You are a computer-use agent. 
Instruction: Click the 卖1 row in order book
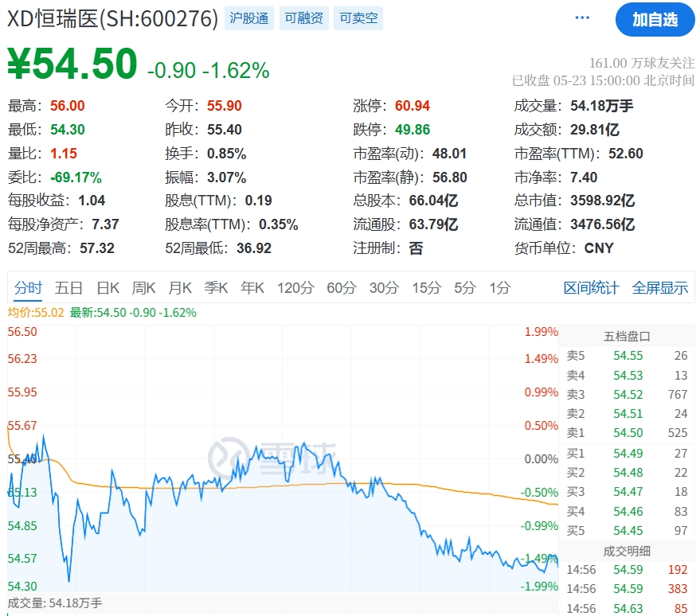click(627, 433)
